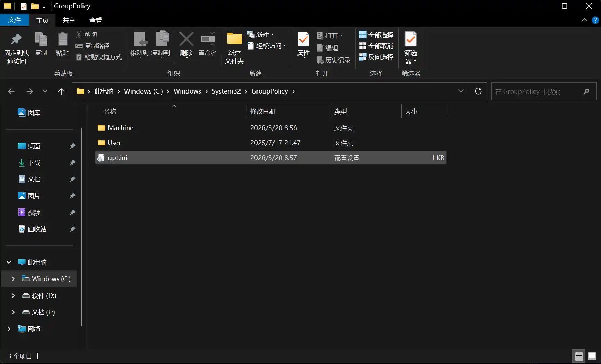Open the address bar history dropdown
This screenshot has height=364, width=601.
(x=461, y=91)
